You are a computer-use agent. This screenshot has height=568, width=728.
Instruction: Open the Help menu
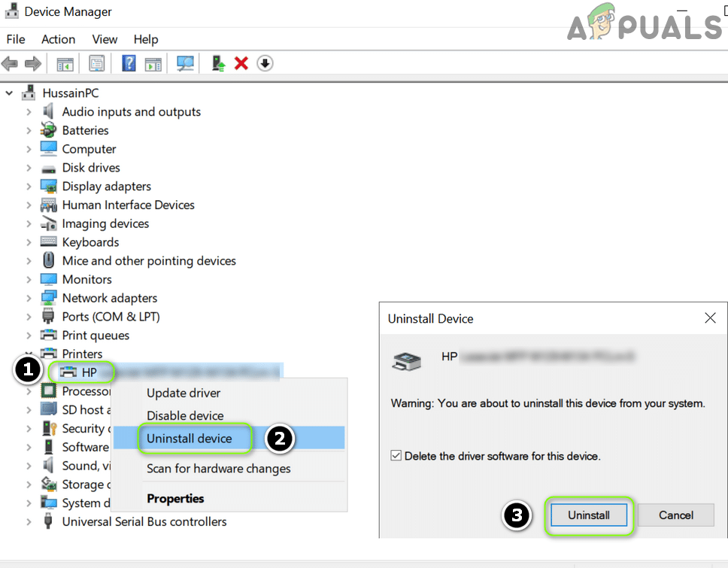coord(146,39)
